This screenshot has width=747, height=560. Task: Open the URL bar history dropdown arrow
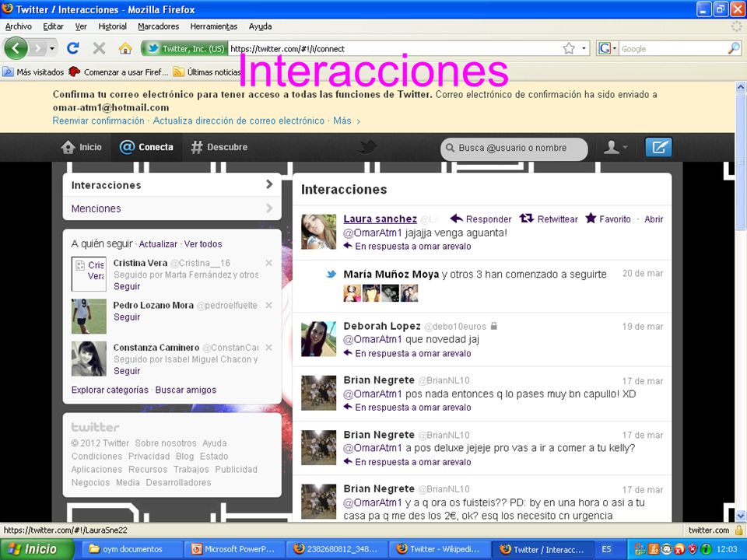584,48
